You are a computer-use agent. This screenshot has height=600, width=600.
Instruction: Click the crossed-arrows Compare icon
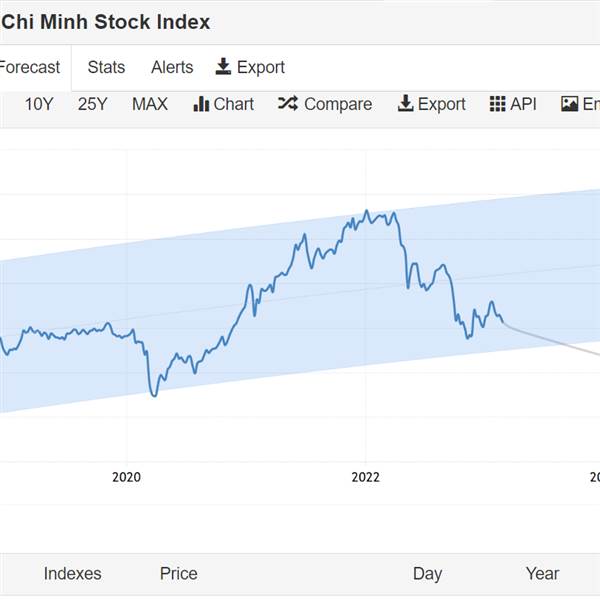coord(288,104)
